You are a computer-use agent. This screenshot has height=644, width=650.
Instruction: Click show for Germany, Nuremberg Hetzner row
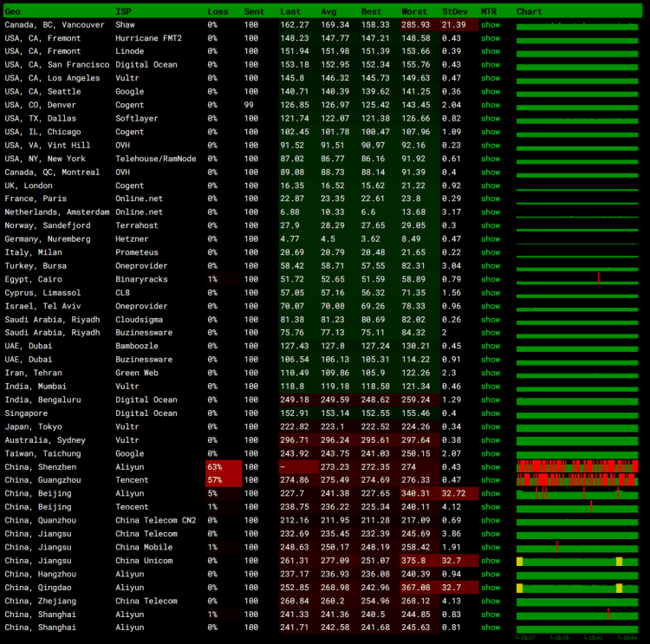coord(491,239)
